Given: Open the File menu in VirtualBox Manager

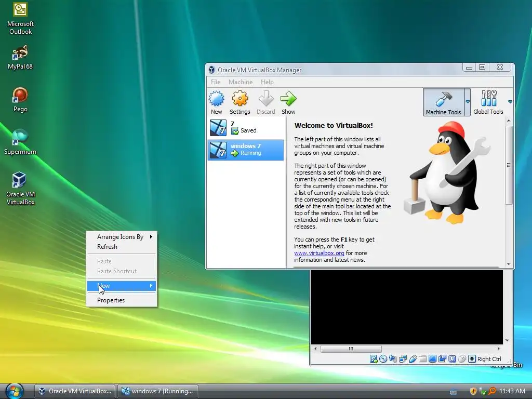Looking at the screenshot, I should point(216,82).
